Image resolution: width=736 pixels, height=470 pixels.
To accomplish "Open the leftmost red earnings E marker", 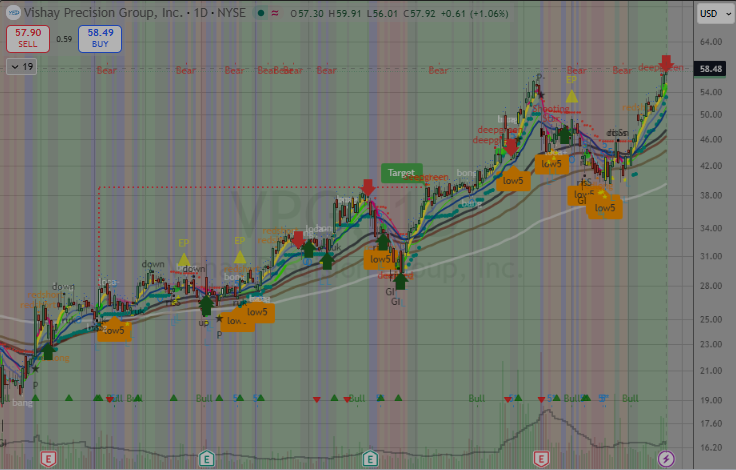I will [46, 458].
